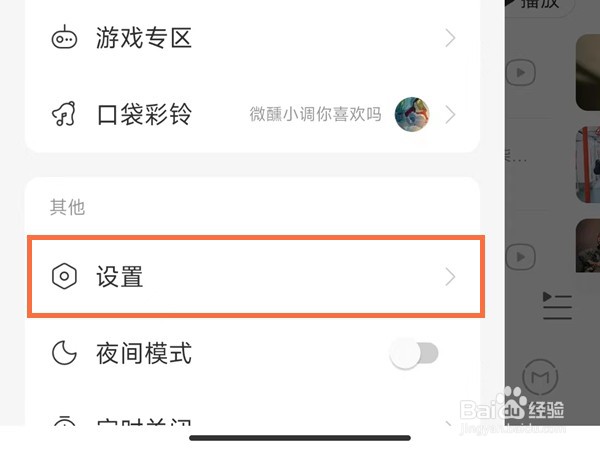The width and height of the screenshot is (600, 450).
Task: Tap the game controller icon
Action: tap(64, 38)
